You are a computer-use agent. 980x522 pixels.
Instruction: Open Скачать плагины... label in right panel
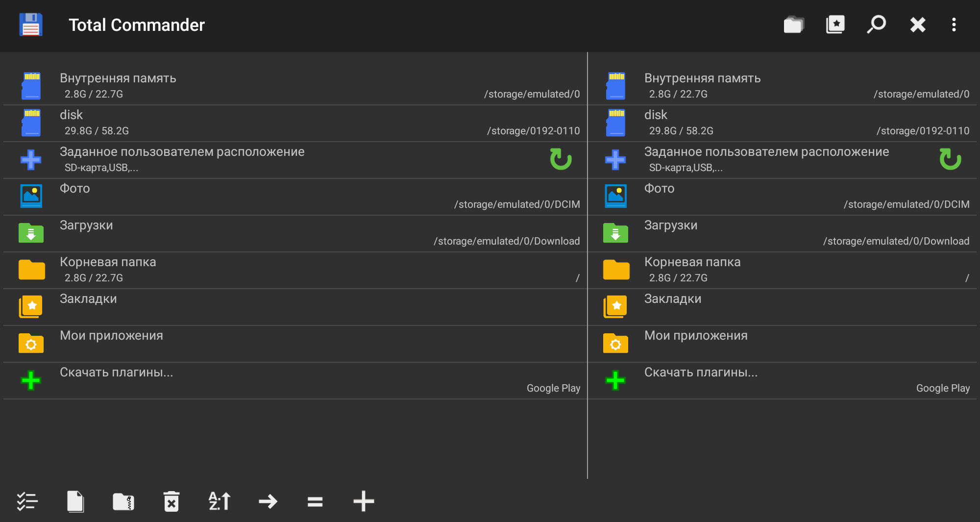701,373
